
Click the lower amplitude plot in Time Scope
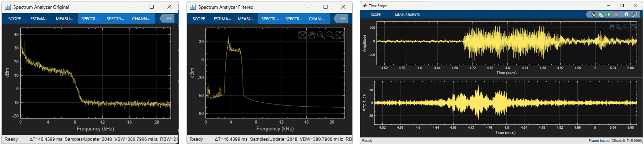(x=505, y=103)
